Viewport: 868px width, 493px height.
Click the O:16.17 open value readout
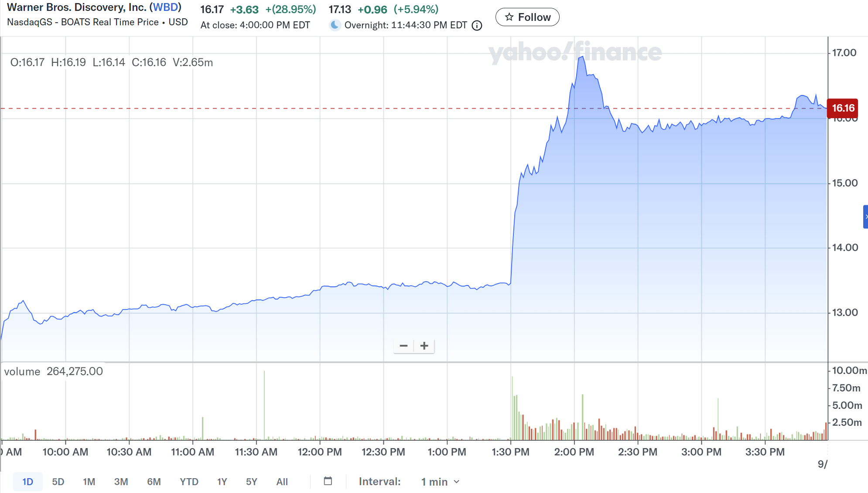(x=27, y=62)
